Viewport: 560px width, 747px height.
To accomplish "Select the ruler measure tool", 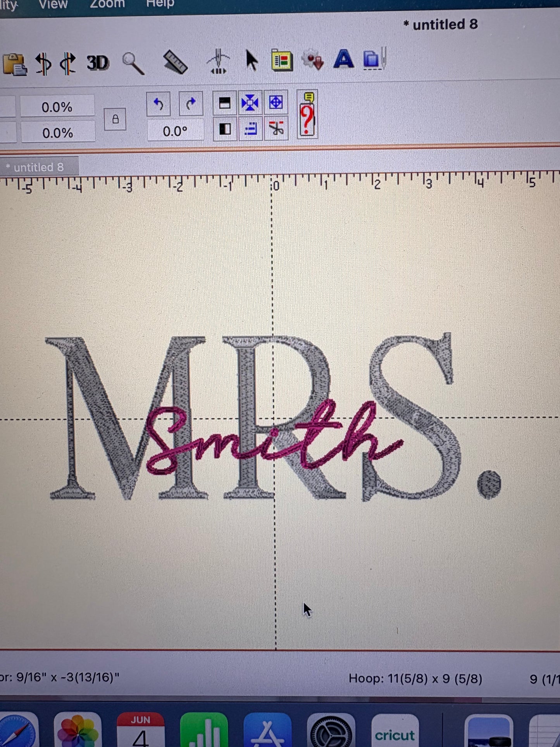I will 176,62.
